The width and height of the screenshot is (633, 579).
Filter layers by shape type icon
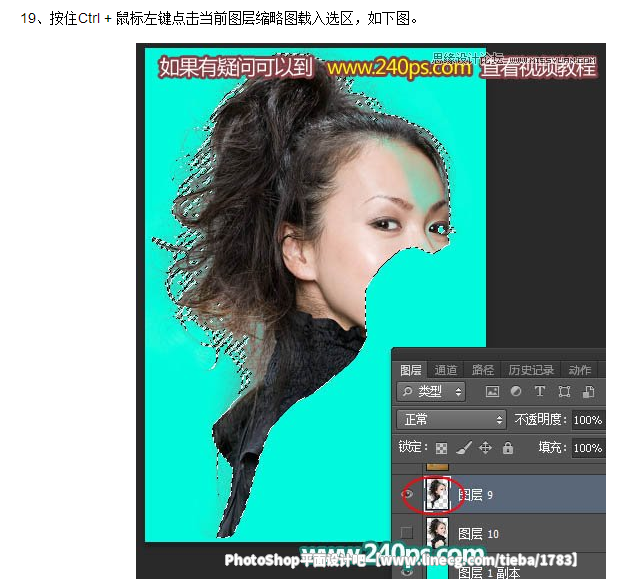point(564,391)
